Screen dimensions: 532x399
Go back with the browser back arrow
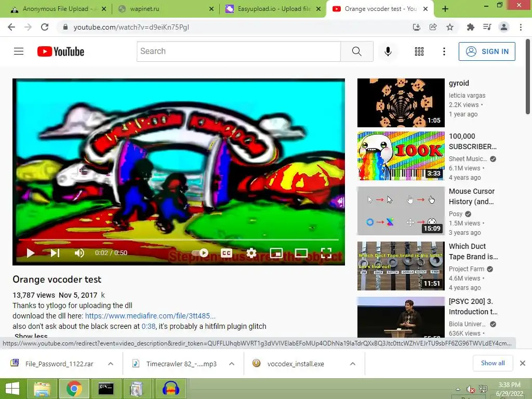coord(11,27)
